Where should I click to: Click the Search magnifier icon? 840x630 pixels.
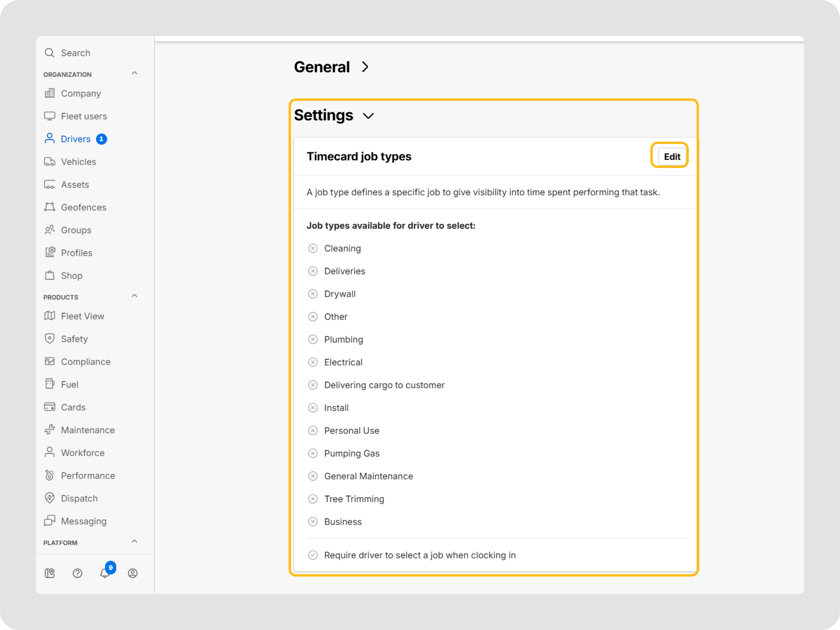tap(49, 53)
